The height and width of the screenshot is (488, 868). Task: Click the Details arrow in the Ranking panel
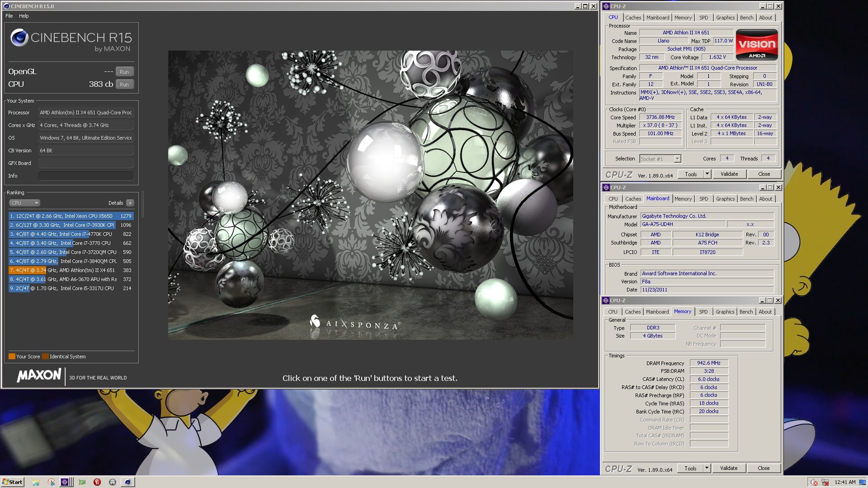[x=130, y=203]
